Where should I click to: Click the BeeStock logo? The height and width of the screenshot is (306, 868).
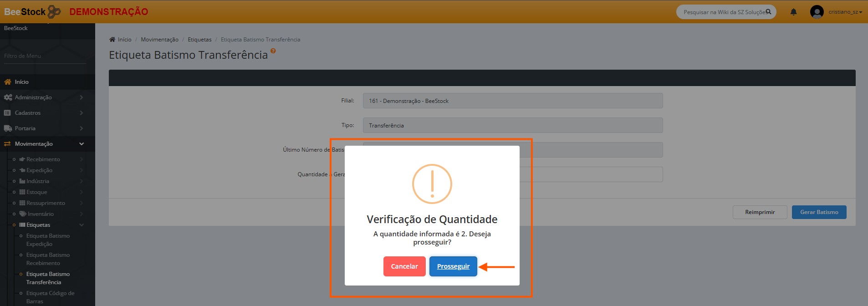click(32, 12)
